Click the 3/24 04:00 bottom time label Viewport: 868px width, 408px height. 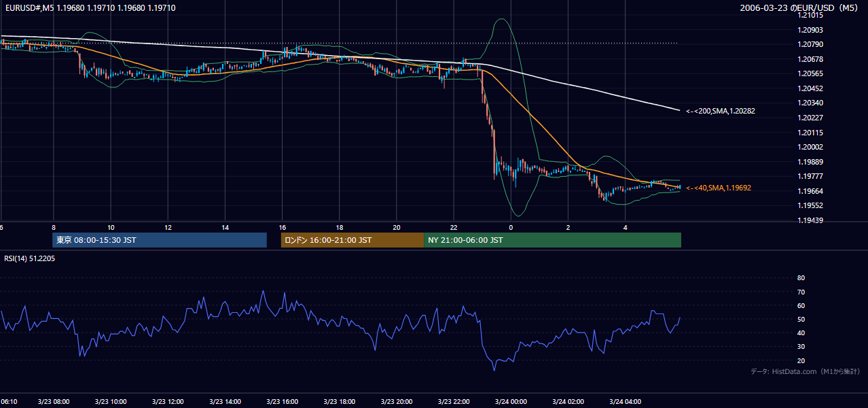(625, 402)
